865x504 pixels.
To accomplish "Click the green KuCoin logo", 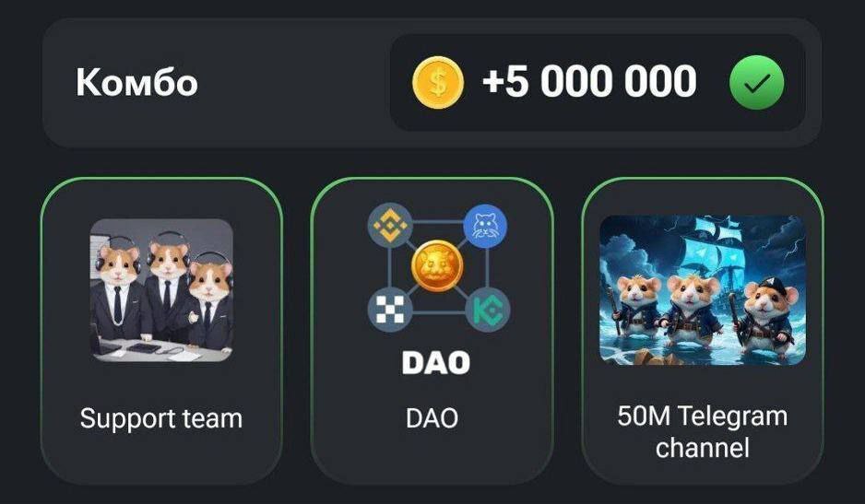I will pyautogui.click(x=488, y=310).
